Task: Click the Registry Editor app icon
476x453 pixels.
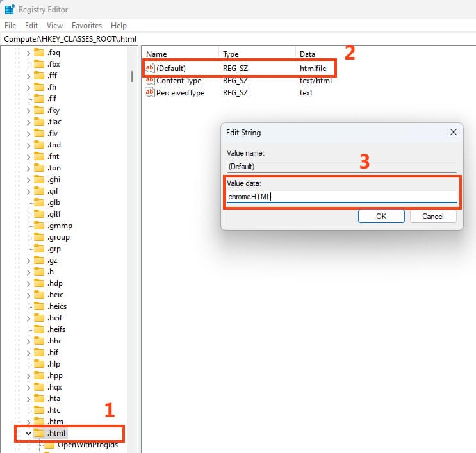Action: [x=10, y=10]
